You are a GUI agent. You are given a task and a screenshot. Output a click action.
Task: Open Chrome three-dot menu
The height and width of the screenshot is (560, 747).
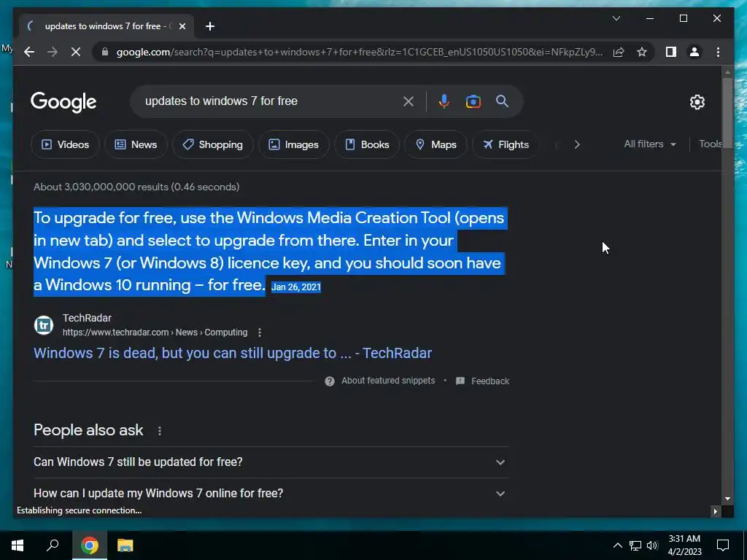718,52
